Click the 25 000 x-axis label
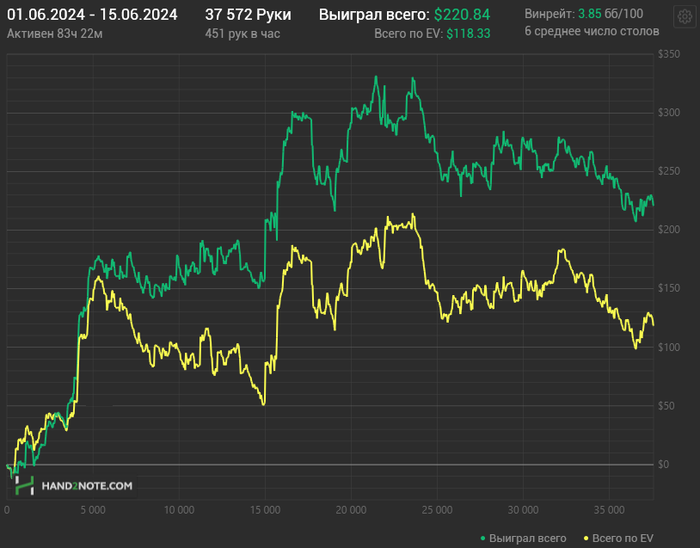The image size is (700, 548). pos(437,510)
